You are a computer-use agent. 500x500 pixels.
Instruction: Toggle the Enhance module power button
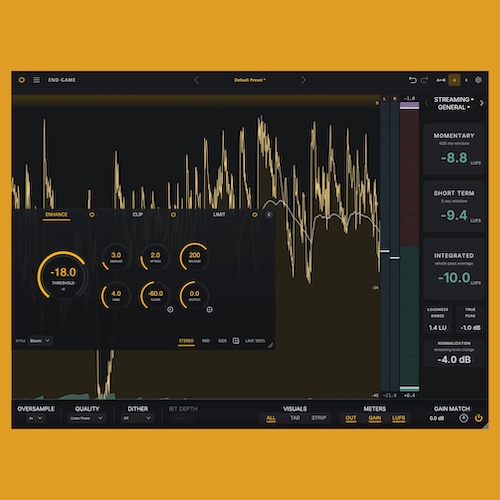(92, 215)
